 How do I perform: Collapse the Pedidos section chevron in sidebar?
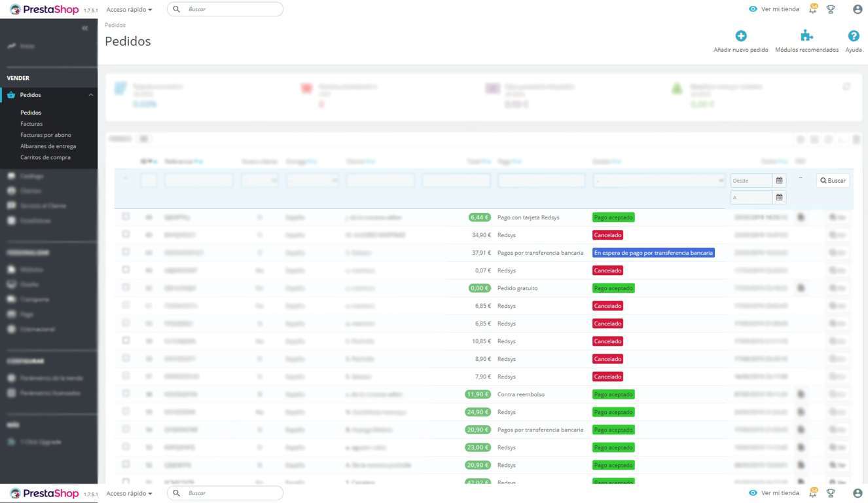point(91,95)
